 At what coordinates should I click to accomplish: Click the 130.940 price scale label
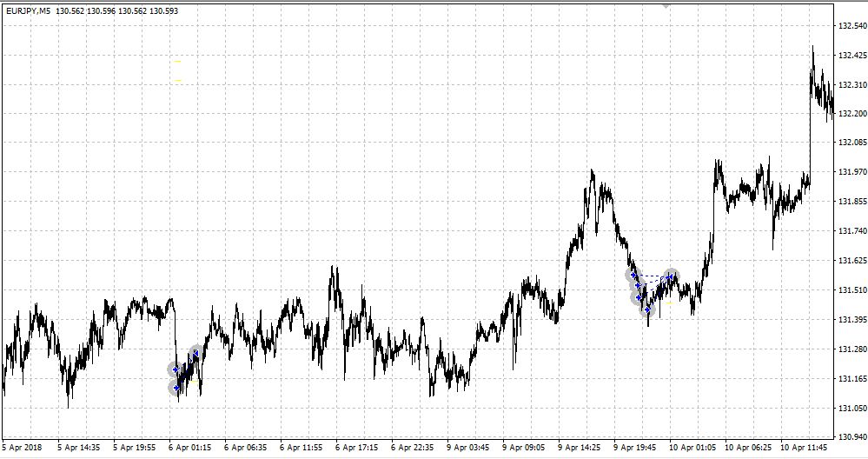pyautogui.click(x=852, y=437)
